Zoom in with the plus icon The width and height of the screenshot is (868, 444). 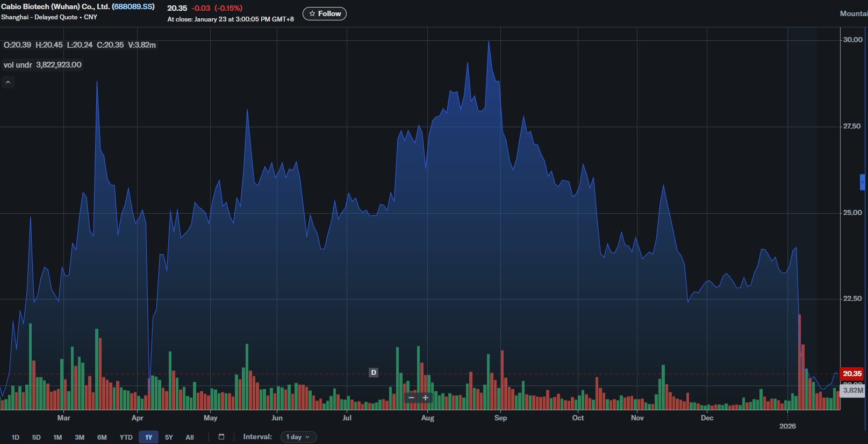426,398
